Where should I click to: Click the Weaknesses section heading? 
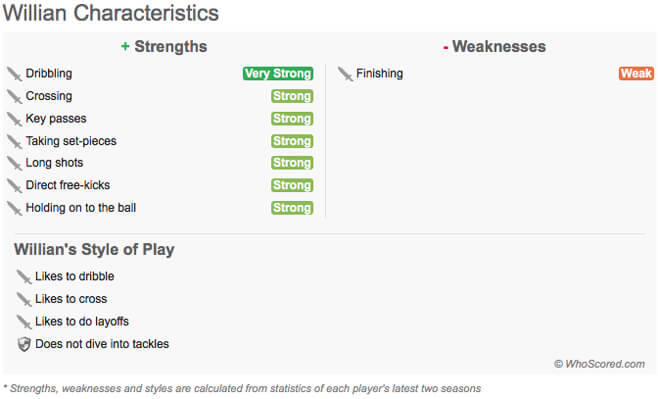(x=494, y=47)
